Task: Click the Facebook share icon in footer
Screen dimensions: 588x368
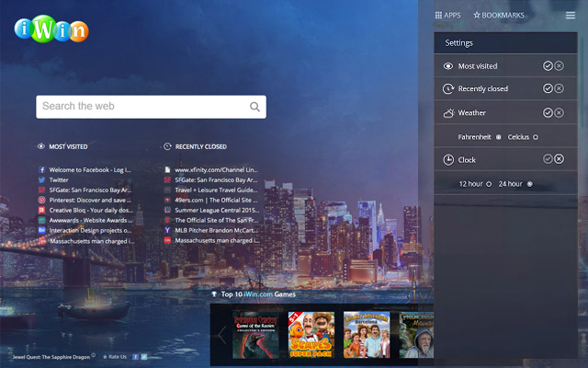Action: [136, 357]
